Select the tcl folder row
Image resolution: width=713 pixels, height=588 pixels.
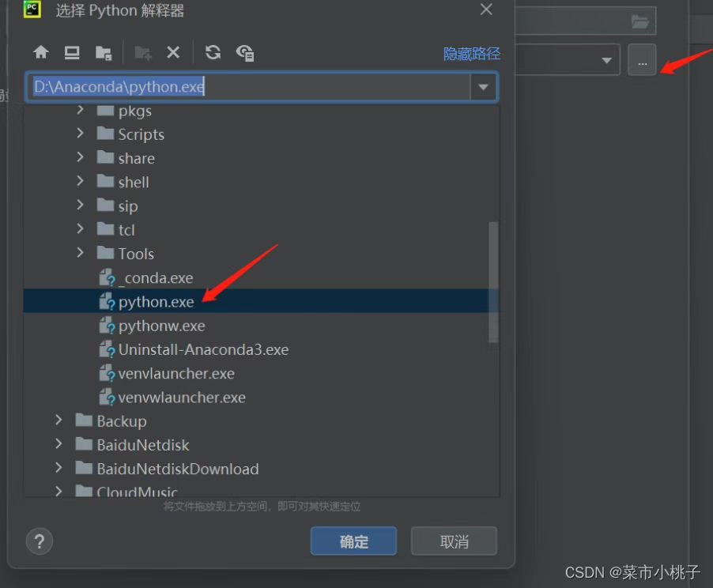261,230
